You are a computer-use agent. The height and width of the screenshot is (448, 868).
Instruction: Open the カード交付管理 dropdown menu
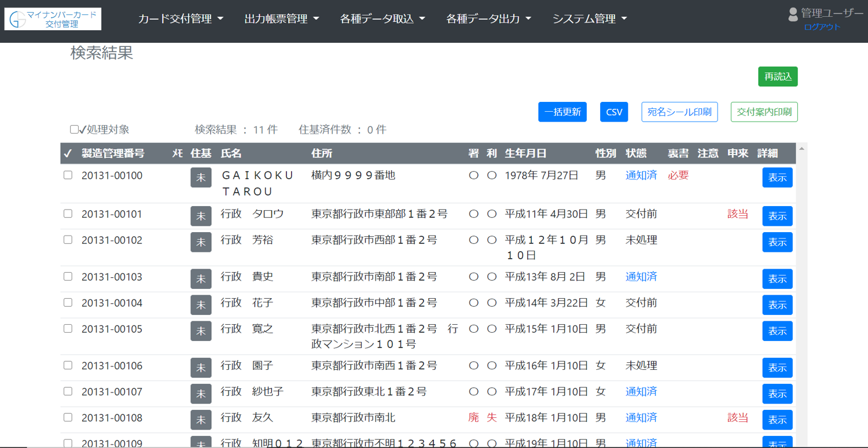(181, 19)
